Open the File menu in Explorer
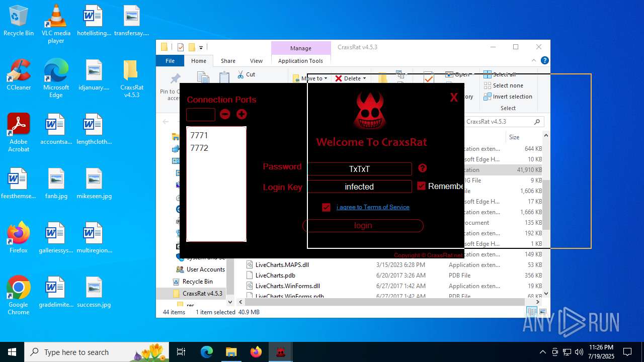The width and height of the screenshot is (644, 362). click(x=170, y=61)
